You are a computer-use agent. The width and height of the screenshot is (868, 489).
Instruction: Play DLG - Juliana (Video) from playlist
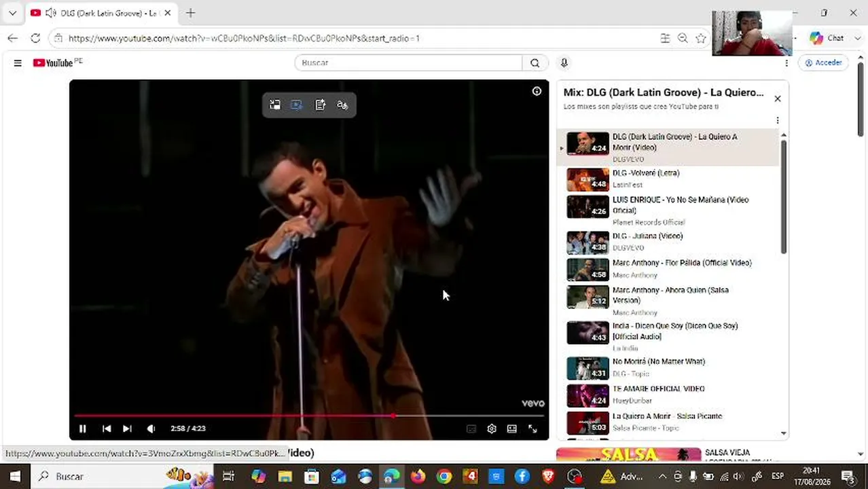click(669, 242)
